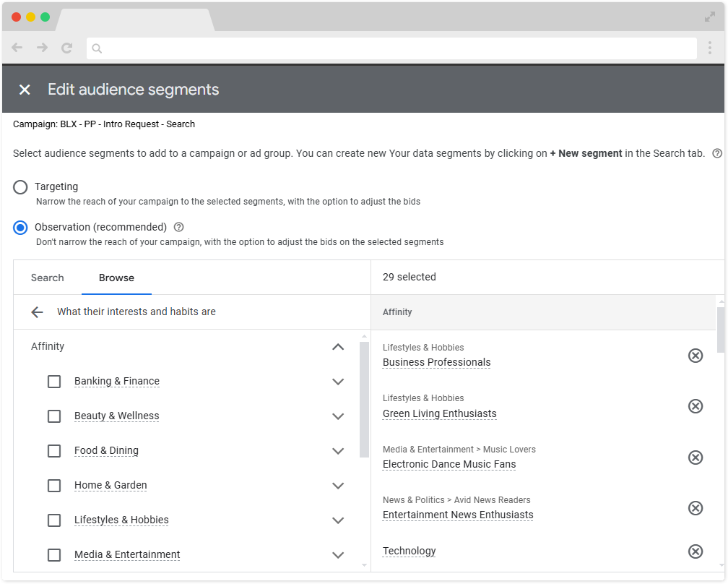Click the Beauty & Wellness label
Screen dimensions: 728x584
coord(116,416)
